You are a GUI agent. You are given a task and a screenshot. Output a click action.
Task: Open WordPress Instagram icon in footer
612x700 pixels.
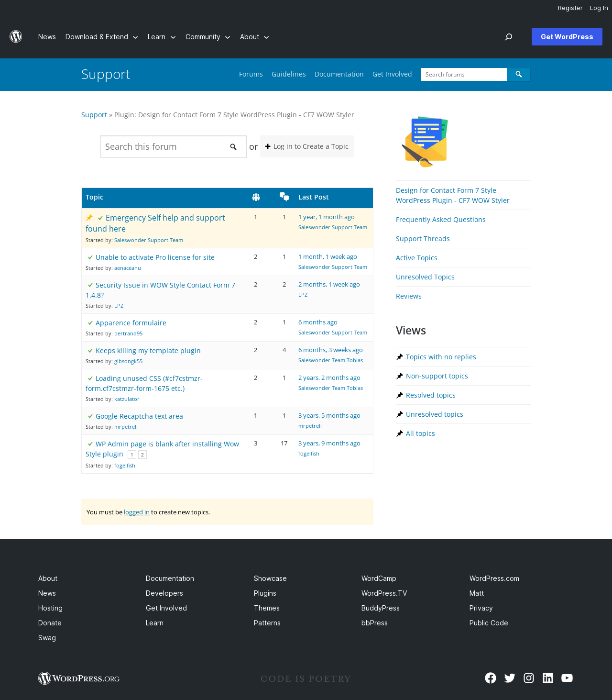pos(529,678)
